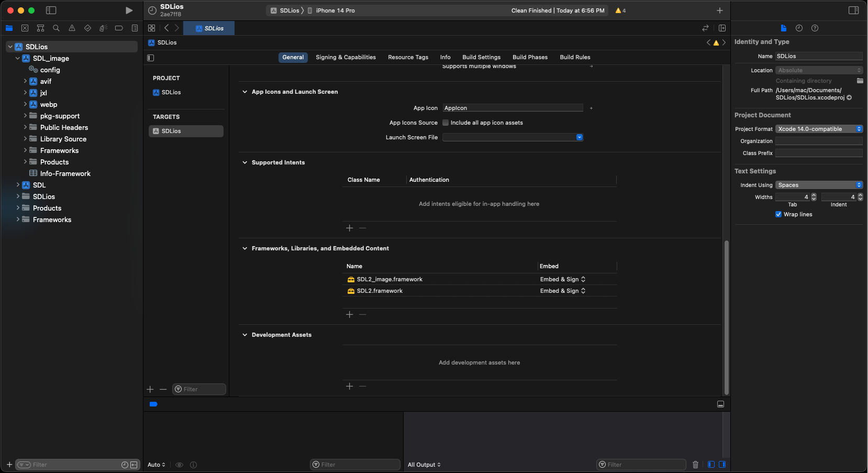Open Indent Using Spaces dropdown
868x473 pixels.
[x=819, y=185]
